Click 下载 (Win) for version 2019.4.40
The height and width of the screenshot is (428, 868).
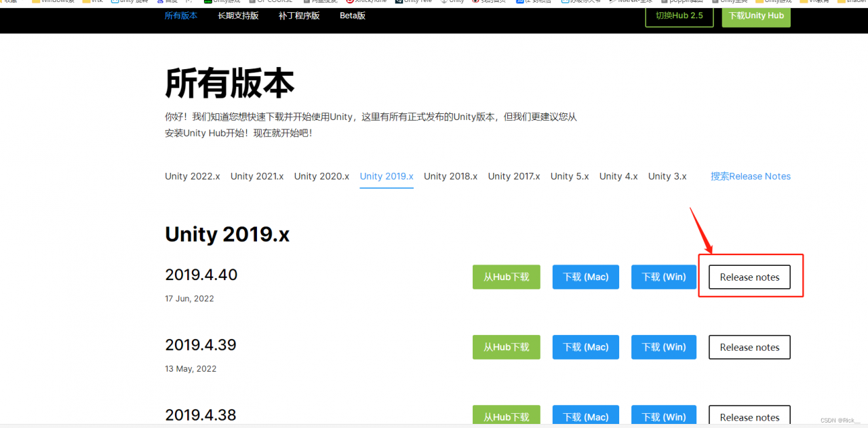(x=664, y=277)
